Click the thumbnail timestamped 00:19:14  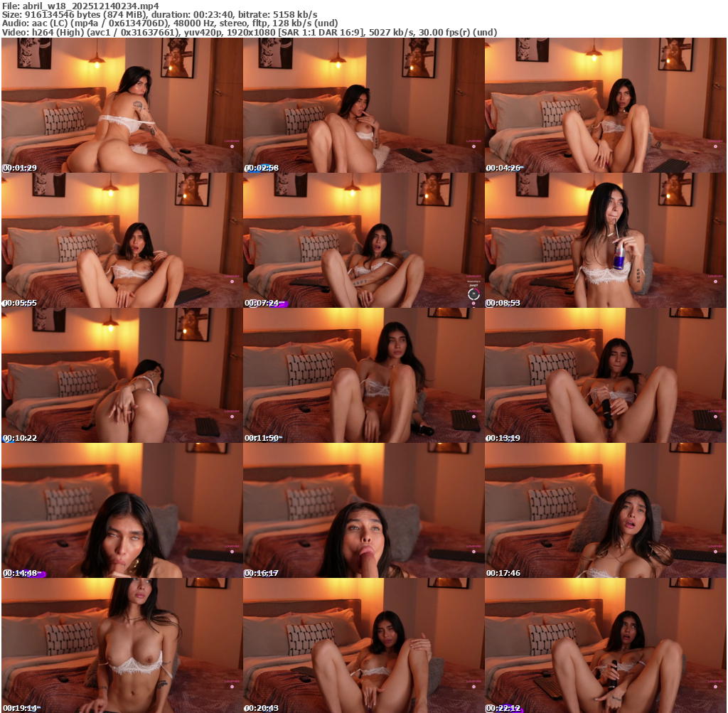click(x=122, y=645)
